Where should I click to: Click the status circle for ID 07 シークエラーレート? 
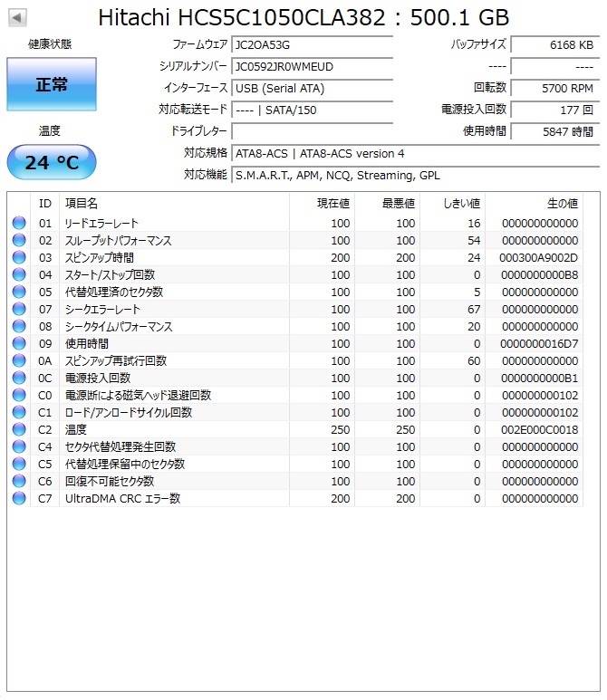click(x=19, y=309)
